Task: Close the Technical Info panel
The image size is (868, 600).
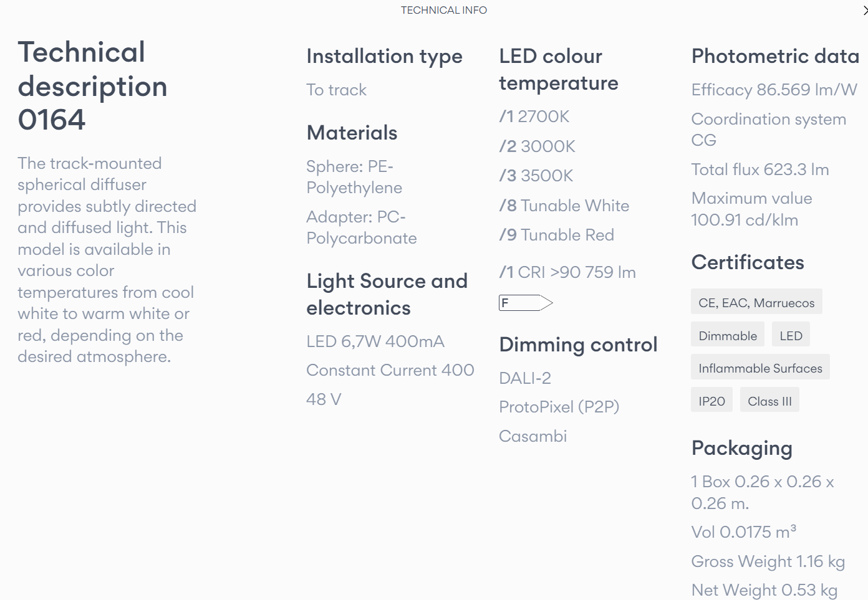Action: point(865,11)
